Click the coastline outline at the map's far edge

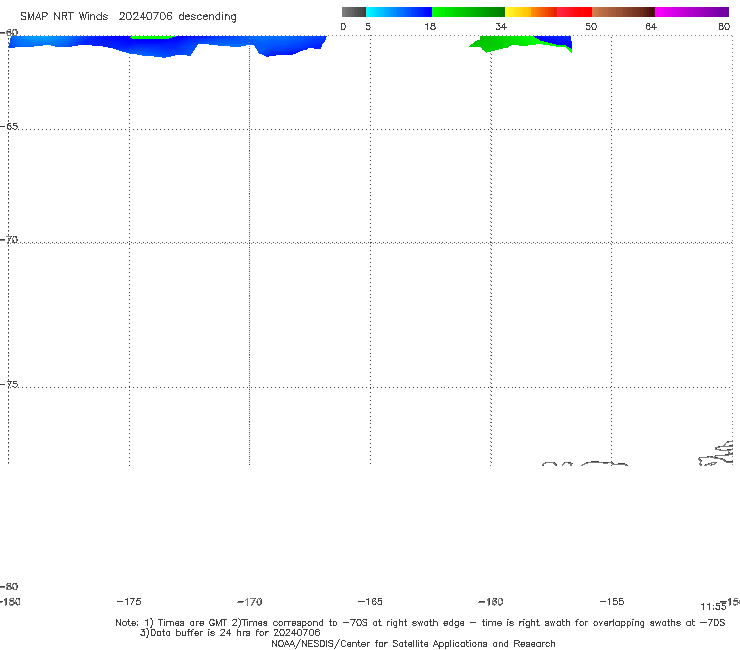(x=716, y=454)
